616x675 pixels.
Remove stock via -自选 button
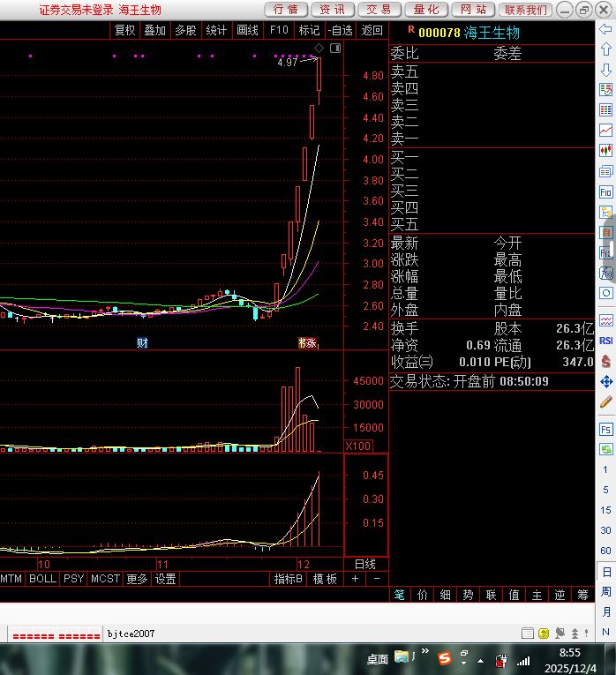click(x=340, y=30)
